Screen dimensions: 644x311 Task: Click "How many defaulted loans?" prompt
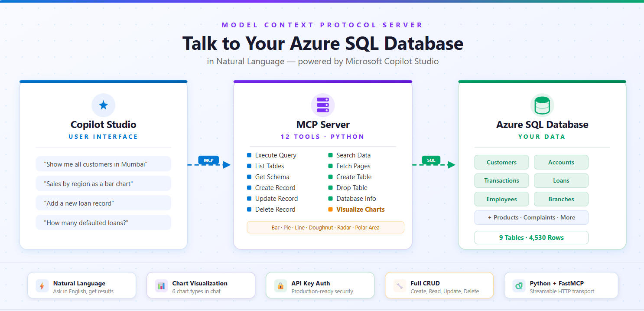click(x=103, y=223)
